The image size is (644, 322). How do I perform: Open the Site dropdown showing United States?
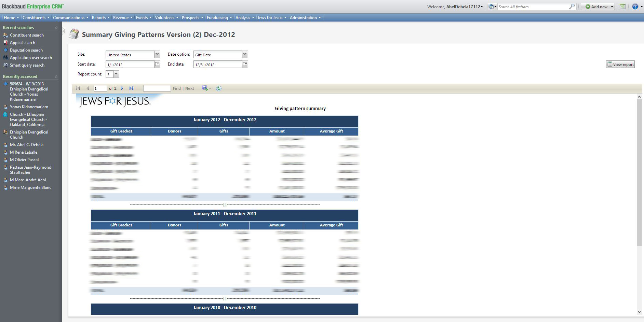[157, 54]
